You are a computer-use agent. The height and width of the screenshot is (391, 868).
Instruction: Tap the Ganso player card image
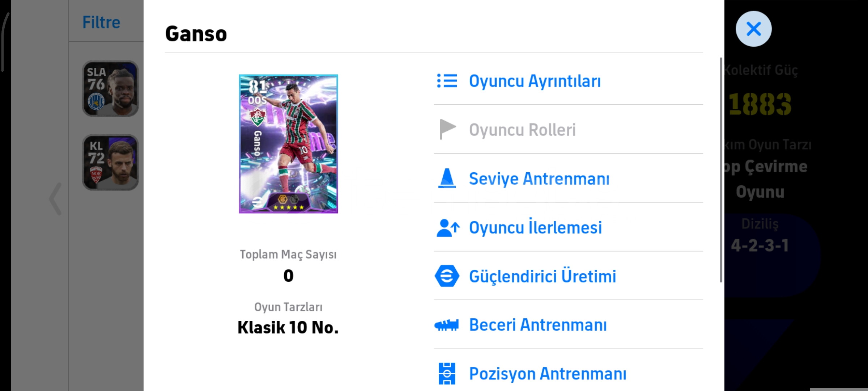(288, 144)
